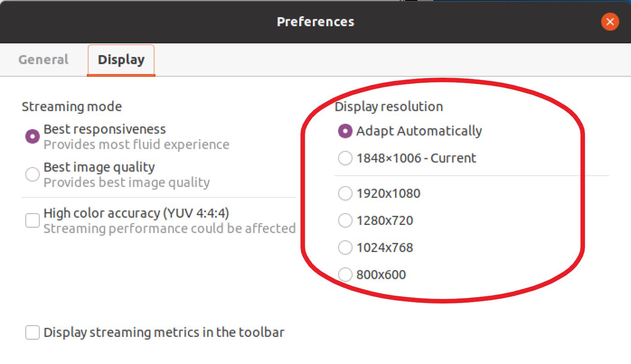Click the Display resolution section heading
This screenshot has height=364, width=631.
tap(389, 107)
